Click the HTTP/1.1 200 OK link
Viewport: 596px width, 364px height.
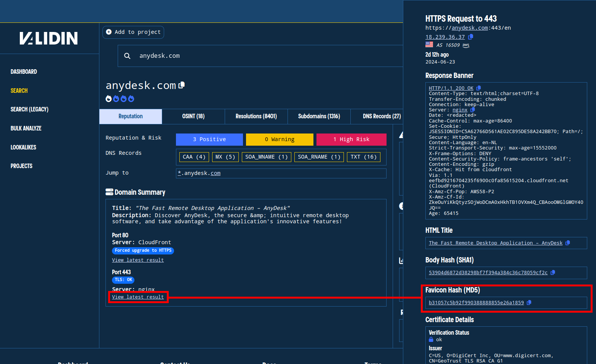click(x=451, y=88)
